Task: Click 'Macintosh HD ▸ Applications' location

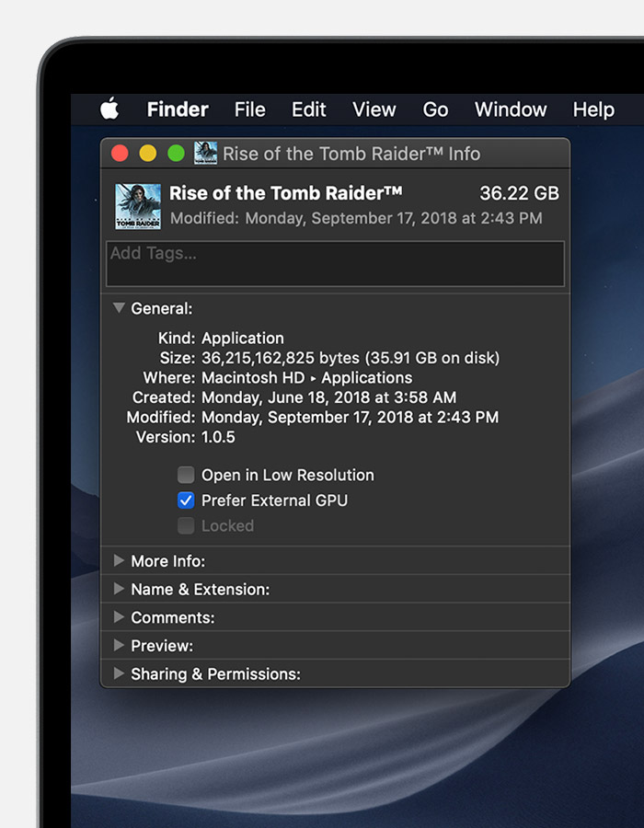Action: 306,377
